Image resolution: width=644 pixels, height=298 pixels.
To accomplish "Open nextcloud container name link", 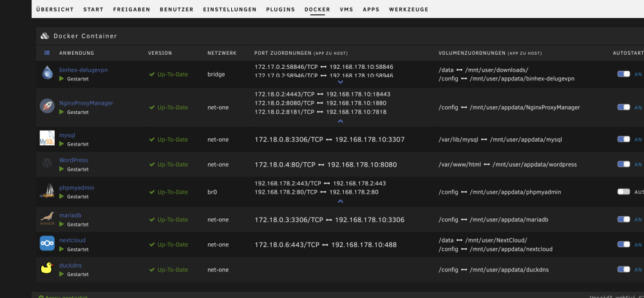I will (72, 240).
